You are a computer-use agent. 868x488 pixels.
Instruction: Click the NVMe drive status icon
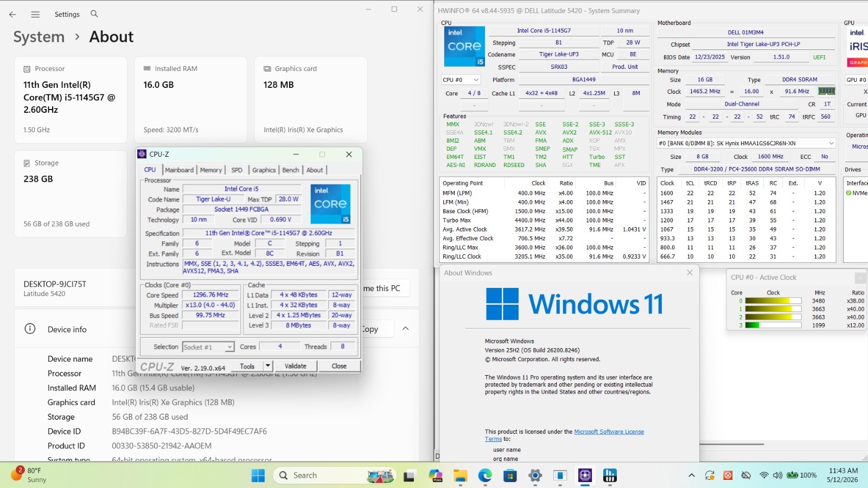849,193
